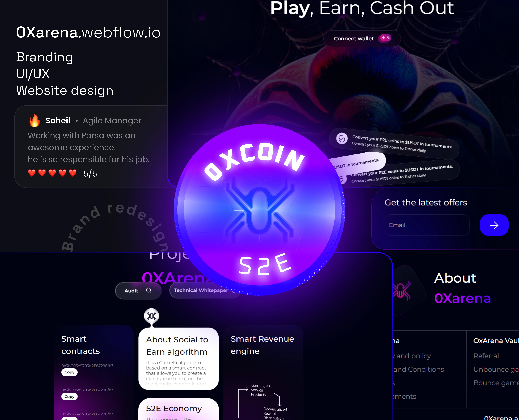The image size is (519, 420).
Task: Open the Referral footer link
Action: [x=486, y=356]
